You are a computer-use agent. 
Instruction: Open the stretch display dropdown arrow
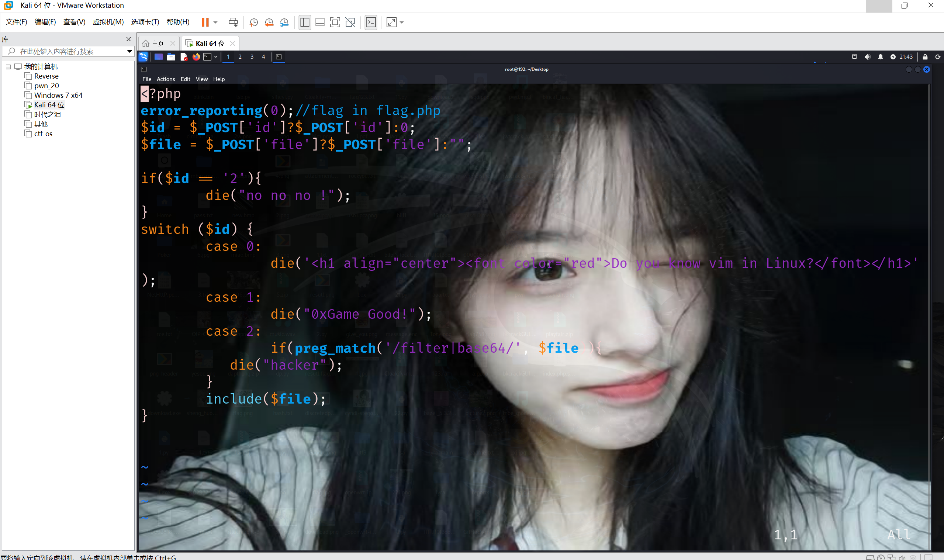[401, 22]
